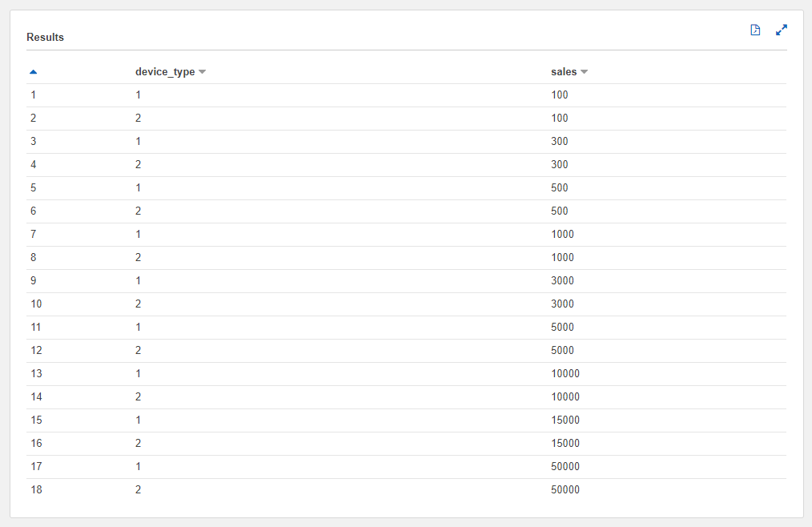
Task: Select row number 13 cell
Action: (36, 373)
